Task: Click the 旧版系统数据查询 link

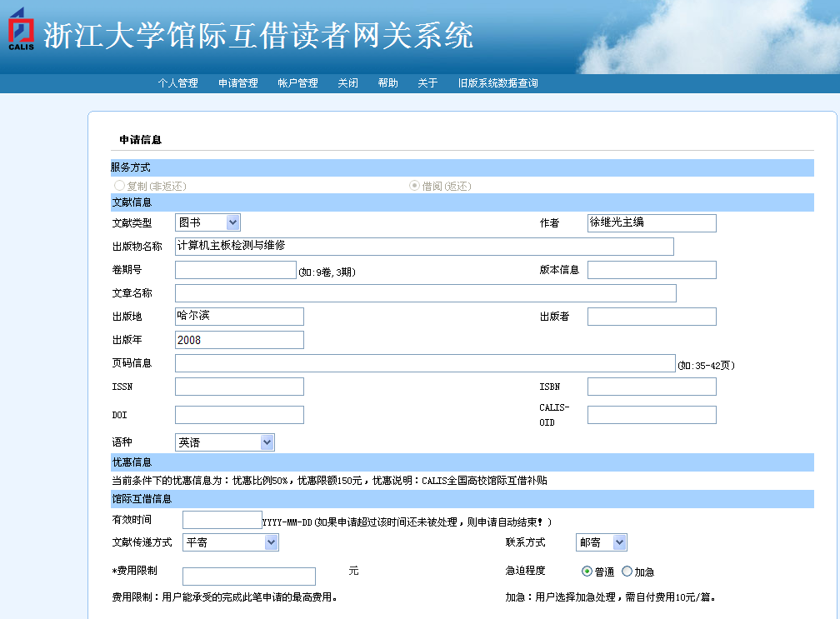Action: [497, 83]
